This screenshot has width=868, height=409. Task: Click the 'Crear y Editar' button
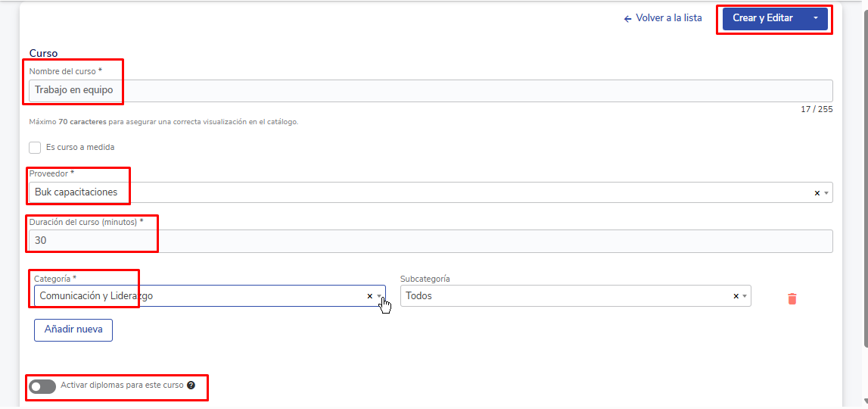pyautogui.click(x=762, y=18)
